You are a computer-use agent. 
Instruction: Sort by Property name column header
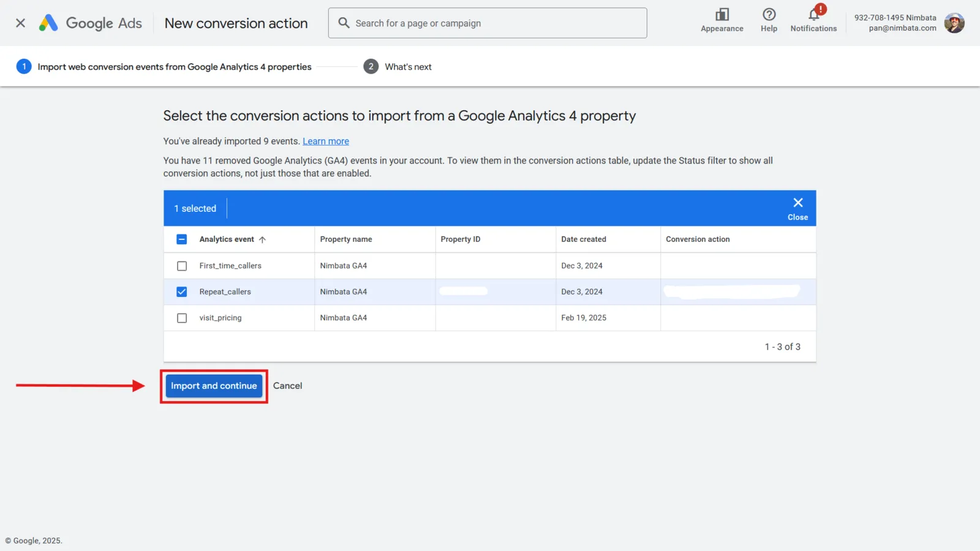(x=346, y=239)
